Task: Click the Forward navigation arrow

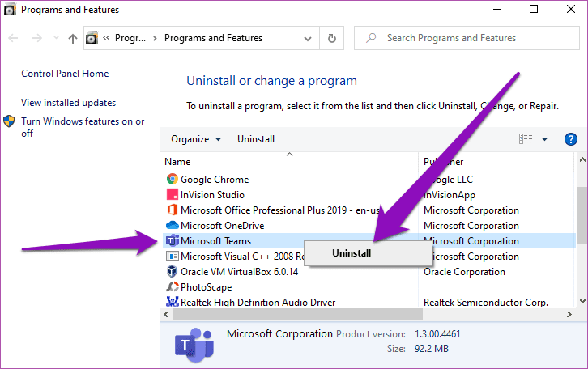Action: click(x=36, y=38)
